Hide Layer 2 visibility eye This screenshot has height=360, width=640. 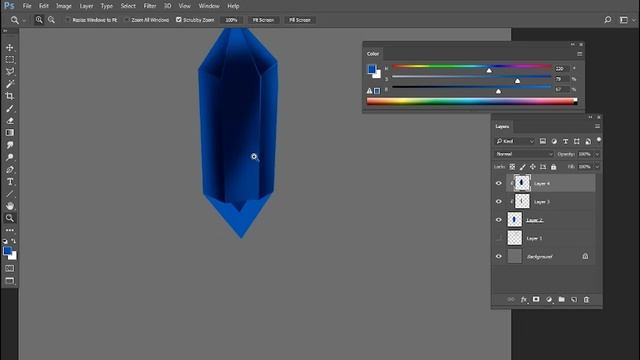[x=498, y=220]
